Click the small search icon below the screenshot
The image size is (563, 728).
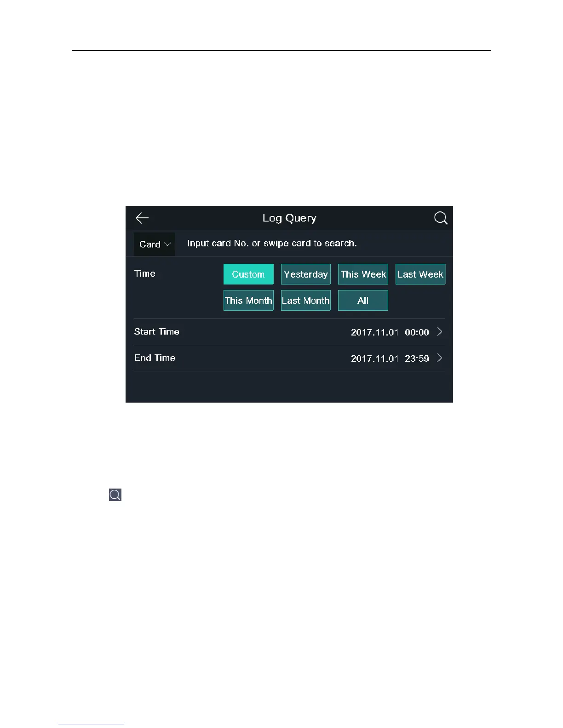point(115,495)
